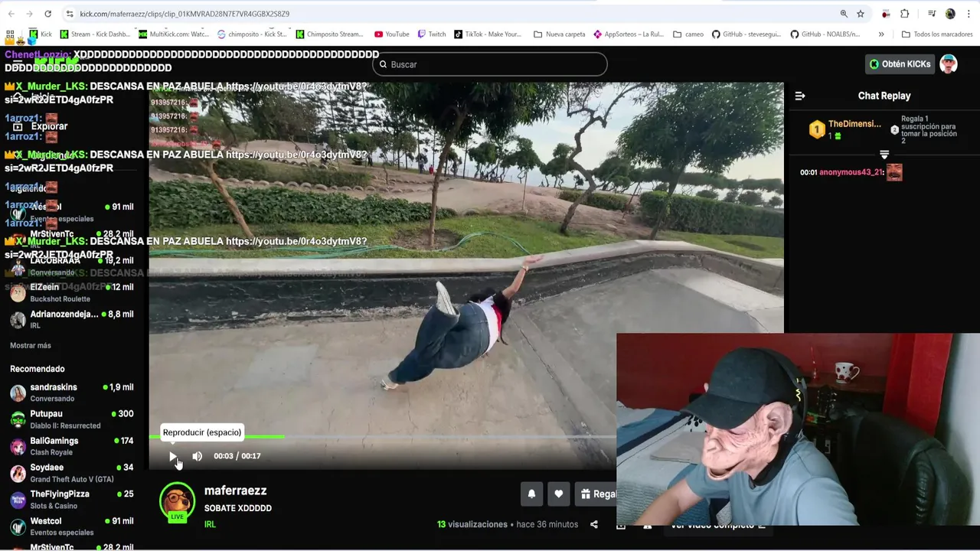
Task: Open GitHub - NOALBS/n... bookmark
Action: pos(825,34)
